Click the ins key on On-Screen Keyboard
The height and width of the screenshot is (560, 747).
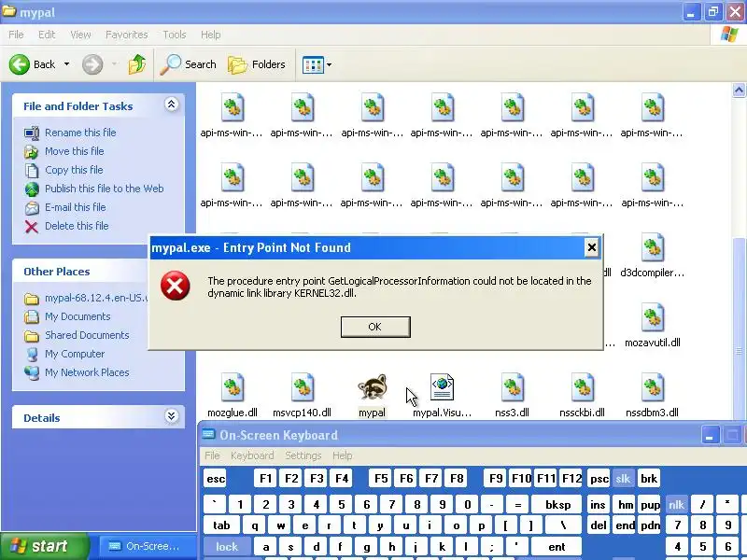(x=598, y=505)
